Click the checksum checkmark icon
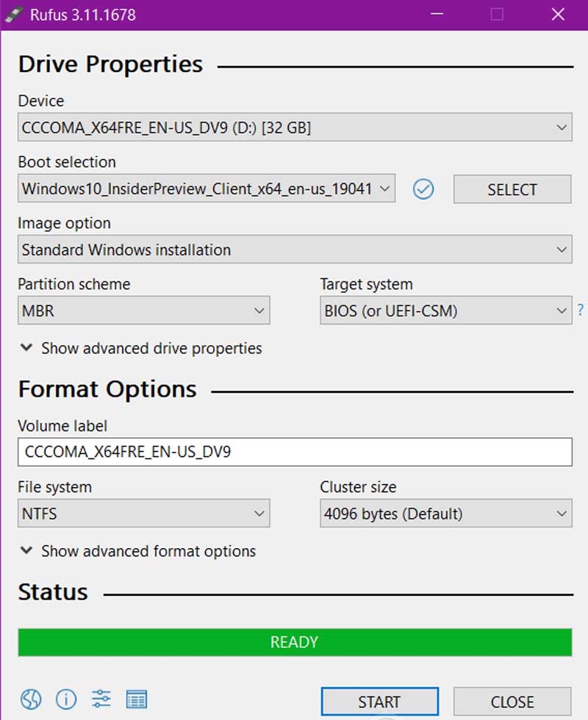This screenshot has width=588, height=720. pyautogui.click(x=423, y=189)
